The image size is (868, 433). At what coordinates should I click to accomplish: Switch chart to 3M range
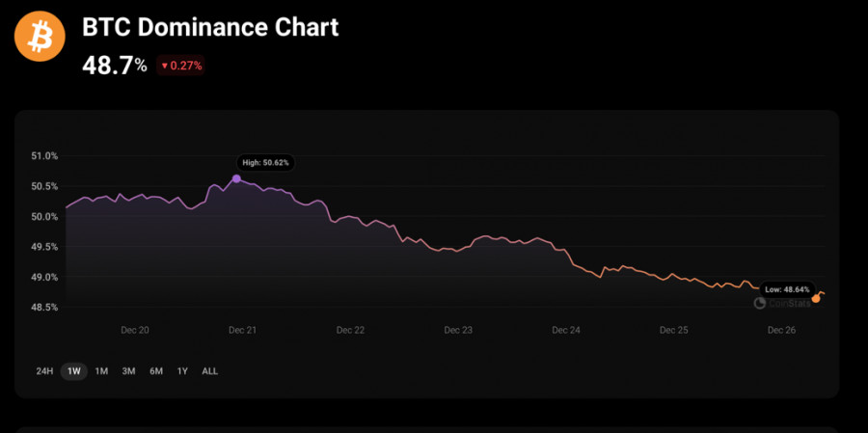(128, 371)
